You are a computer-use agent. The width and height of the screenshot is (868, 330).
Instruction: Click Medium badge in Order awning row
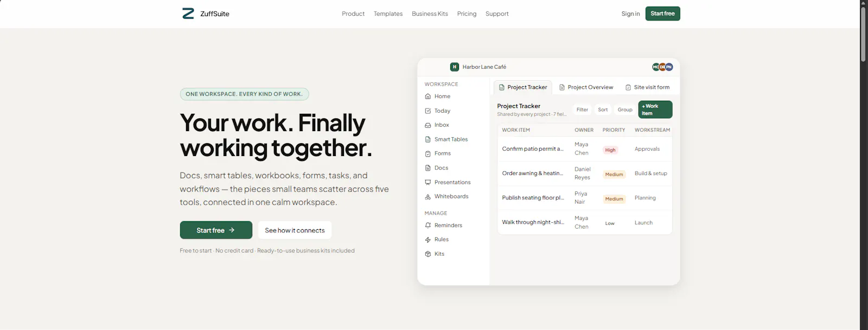coord(614,174)
